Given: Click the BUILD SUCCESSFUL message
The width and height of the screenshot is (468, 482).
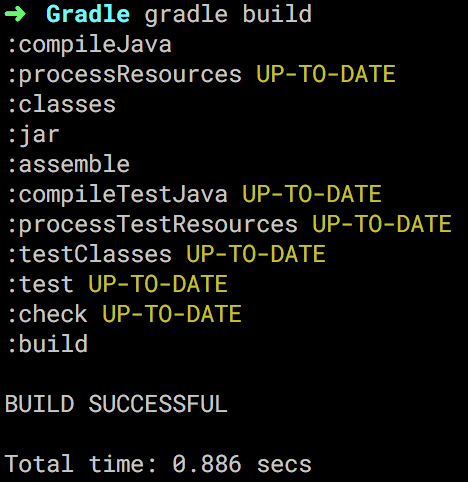Looking at the screenshot, I should pos(116,404).
